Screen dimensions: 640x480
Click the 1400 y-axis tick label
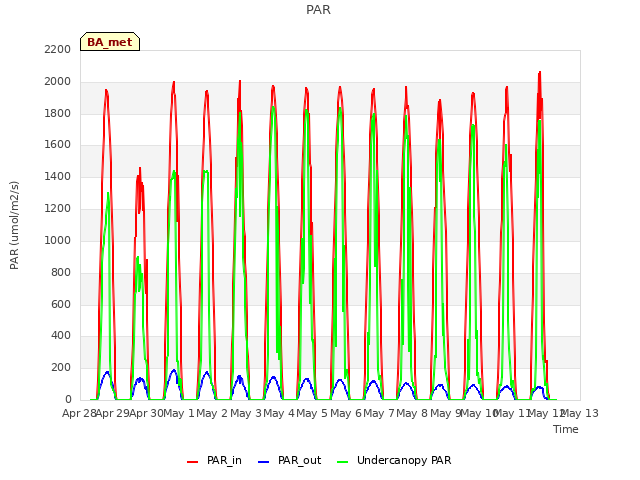(58, 177)
